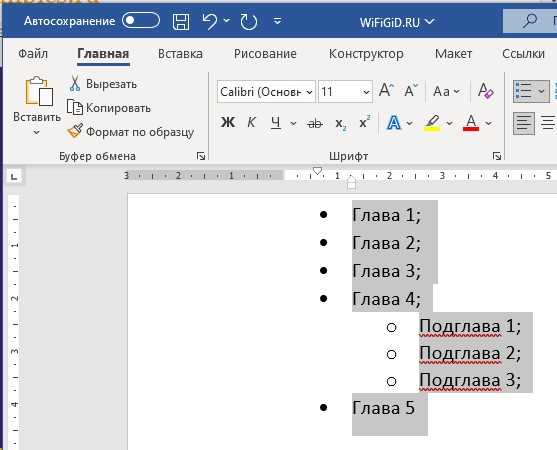The width and height of the screenshot is (557, 450).
Task: Open the Макет tab
Action: (x=453, y=54)
